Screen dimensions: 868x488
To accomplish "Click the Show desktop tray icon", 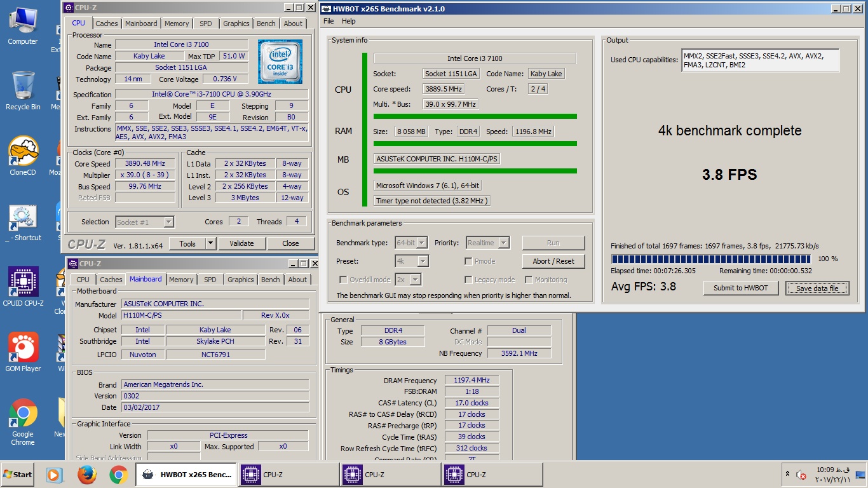I will click(x=860, y=475).
